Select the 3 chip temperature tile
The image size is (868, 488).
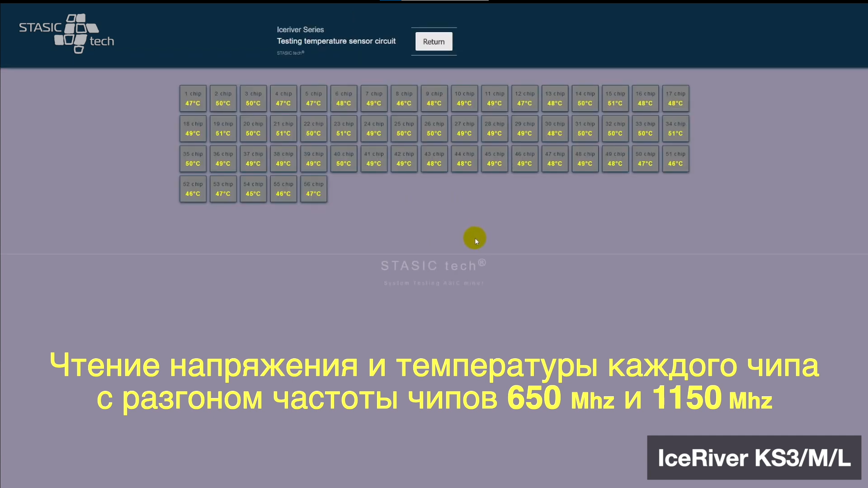pos(253,99)
